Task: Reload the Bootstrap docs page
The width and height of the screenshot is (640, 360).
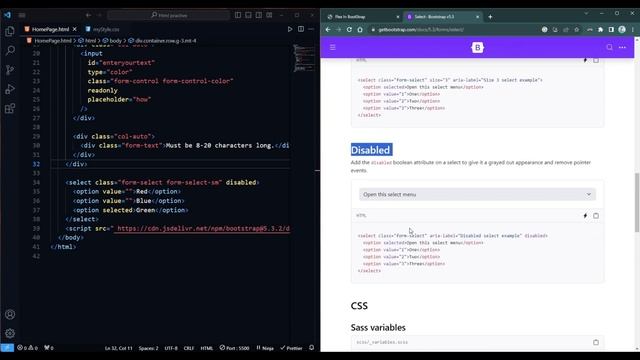Action: (349, 29)
